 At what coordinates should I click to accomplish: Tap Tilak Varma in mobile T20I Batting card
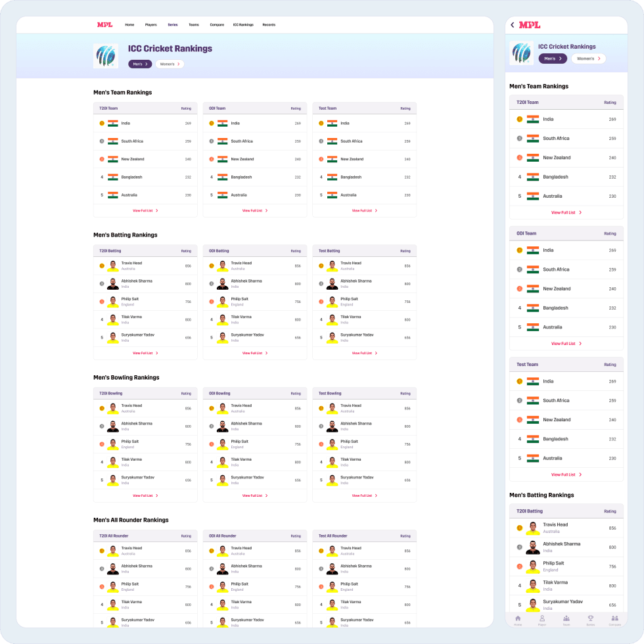(555, 582)
